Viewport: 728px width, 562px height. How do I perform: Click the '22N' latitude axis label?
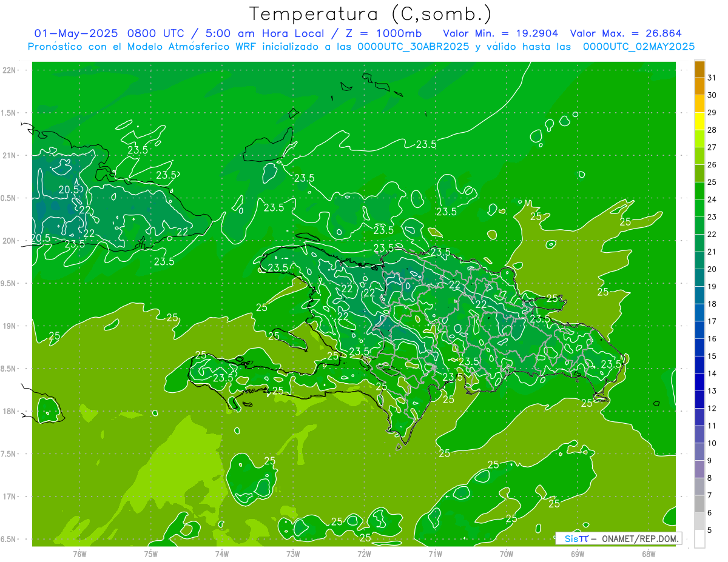coord(10,70)
